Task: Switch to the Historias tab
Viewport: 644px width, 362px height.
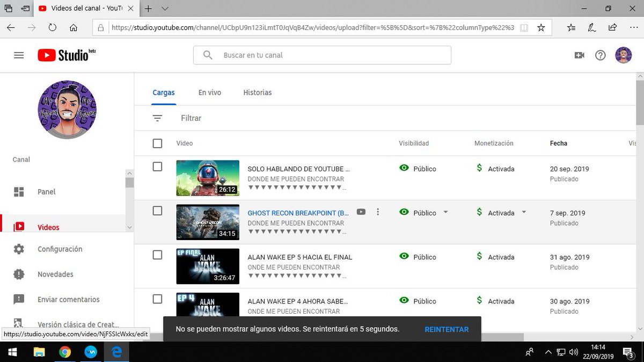Action: [x=258, y=92]
